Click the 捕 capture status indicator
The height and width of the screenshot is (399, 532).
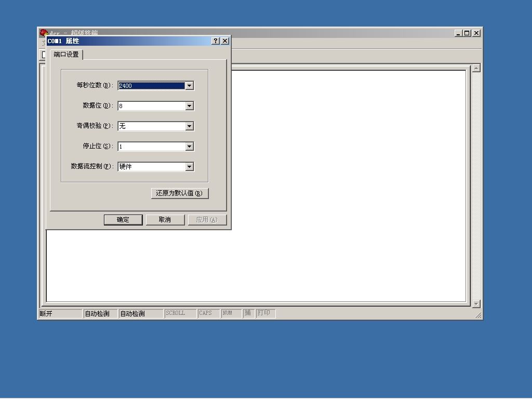(248, 313)
